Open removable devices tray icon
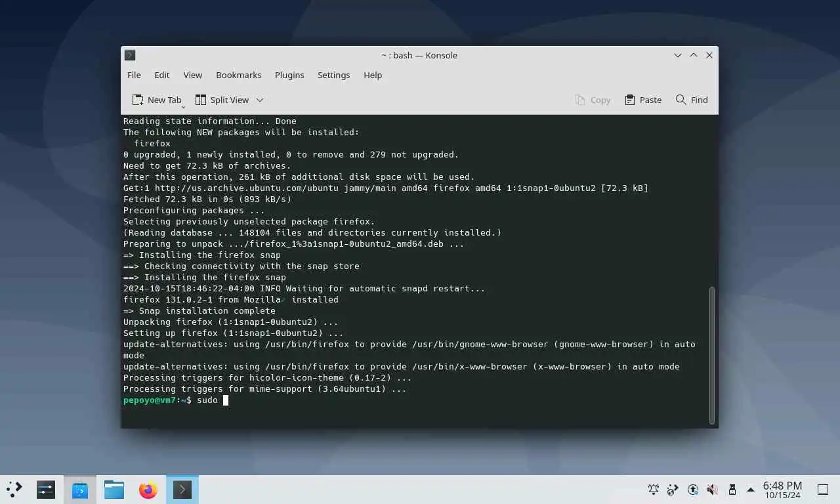Image resolution: width=840 pixels, height=504 pixels. [x=732, y=490]
